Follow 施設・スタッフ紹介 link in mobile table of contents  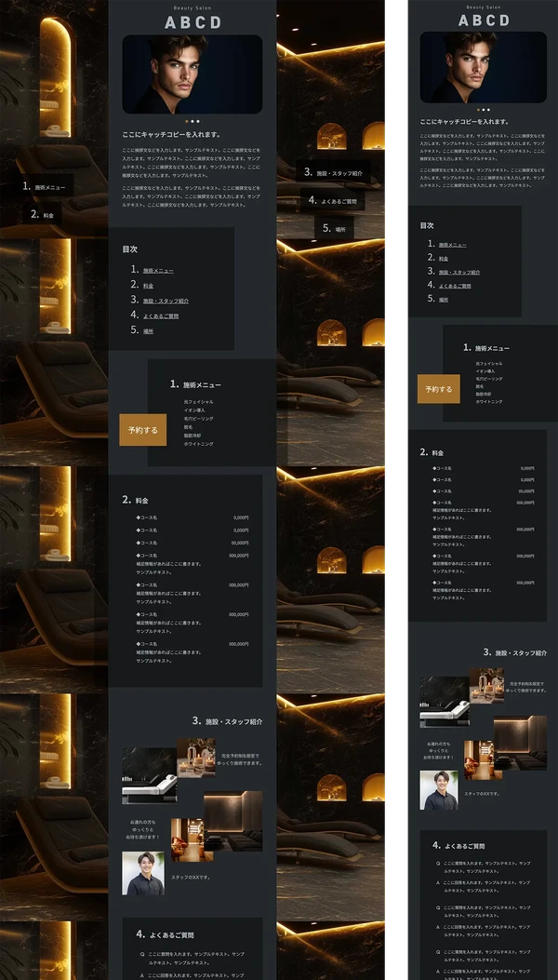[459, 272]
